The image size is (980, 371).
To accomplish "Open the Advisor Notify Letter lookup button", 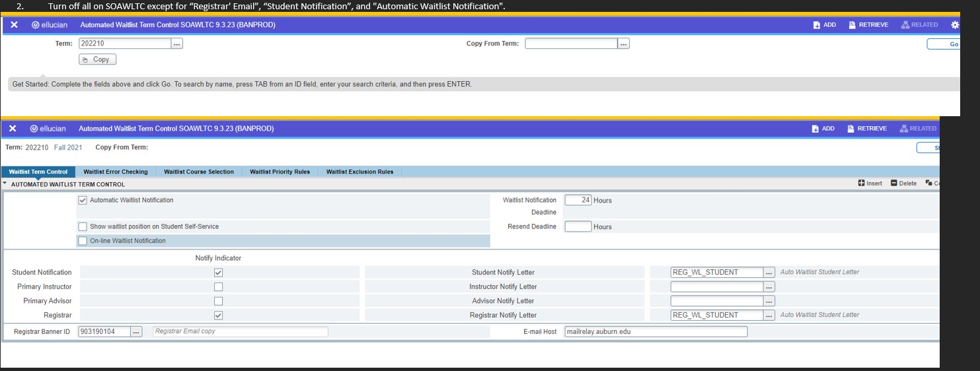I will (x=769, y=301).
